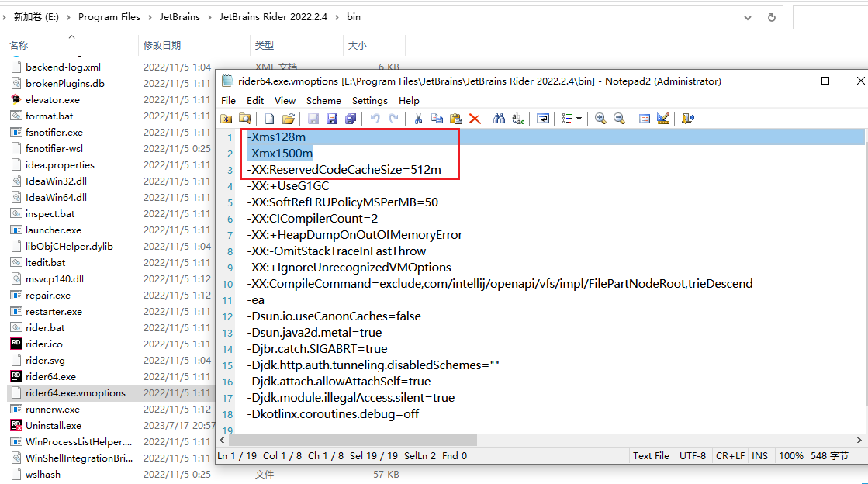Select backend-log.xml file
This screenshot has width=868, height=484.
[x=63, y=67]
